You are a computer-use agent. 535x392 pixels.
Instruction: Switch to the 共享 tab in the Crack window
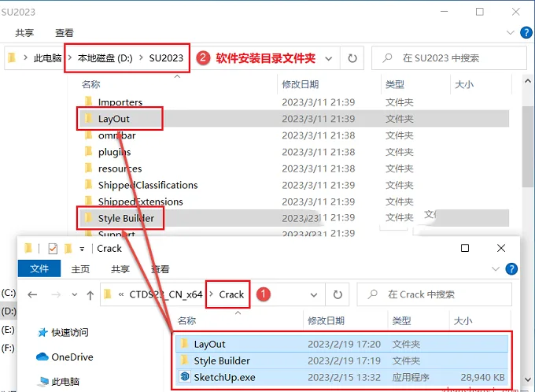tap(120, 269)
